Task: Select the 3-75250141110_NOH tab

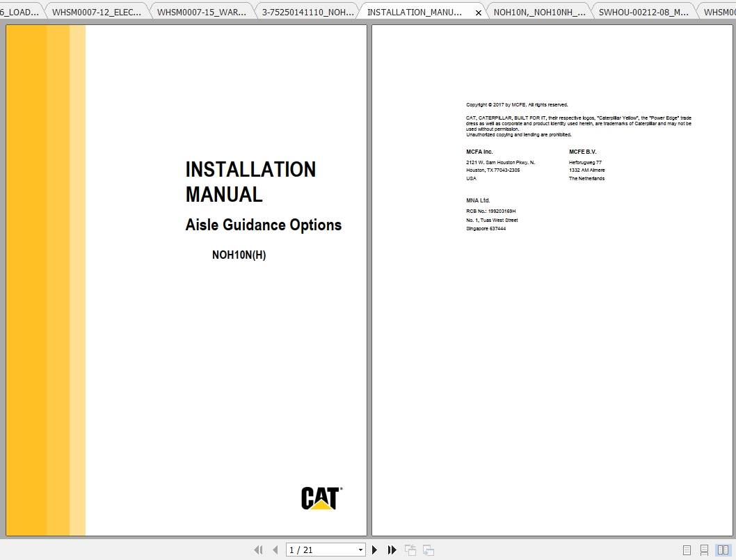Action: coord(306,11)
